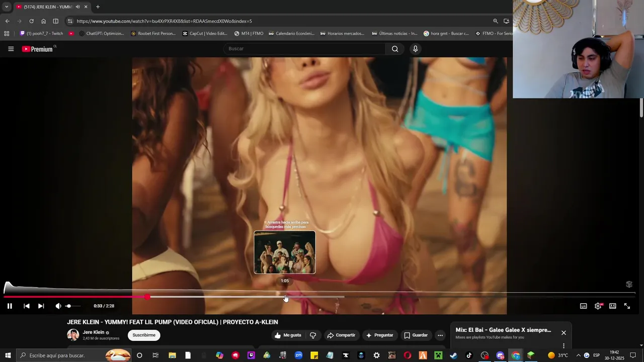Close the JERE KLEIN browser tab
644x362 pixels.
(86, 7)
